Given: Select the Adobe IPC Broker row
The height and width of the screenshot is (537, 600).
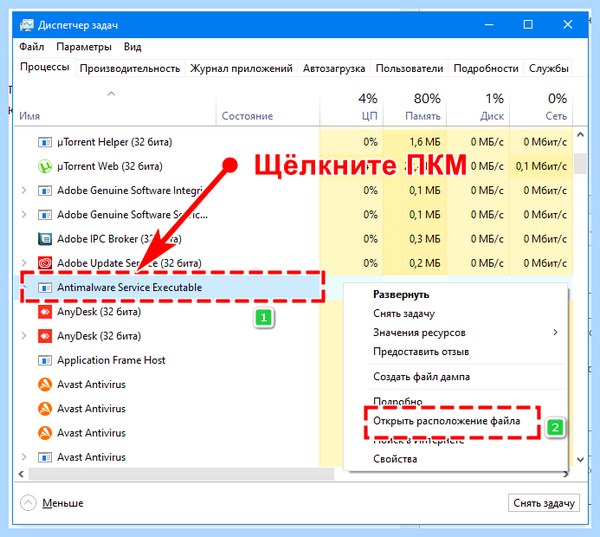Looking at the screenshot, I should coord(293,239).
